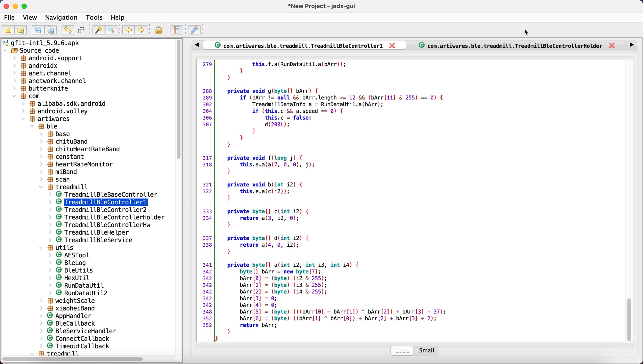Click the butterknife package icon

[23, 88]
